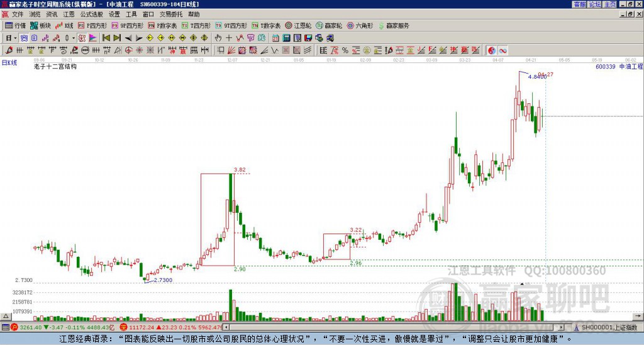Open the calculator icon in toolbar
This screenshot has width=644, height=345.
[286, 38]
